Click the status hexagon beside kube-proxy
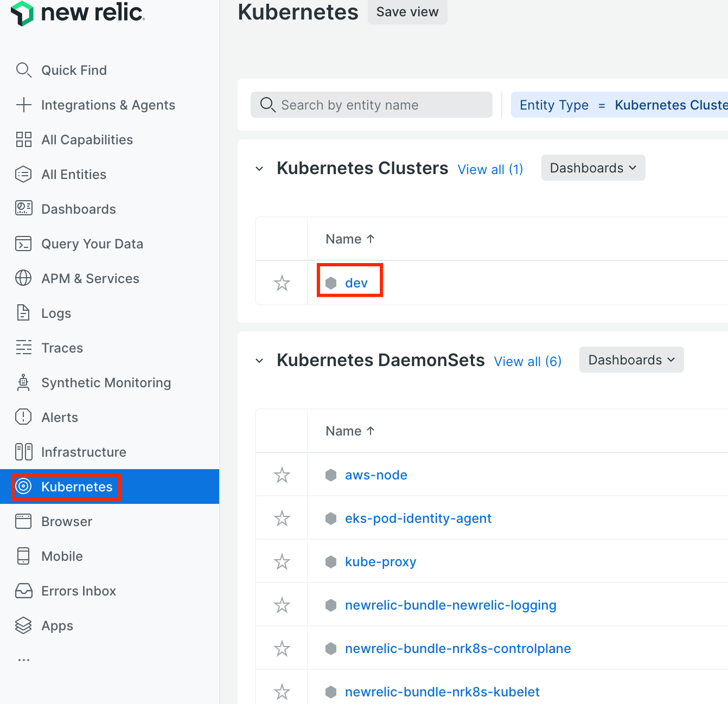 (331, 562)
